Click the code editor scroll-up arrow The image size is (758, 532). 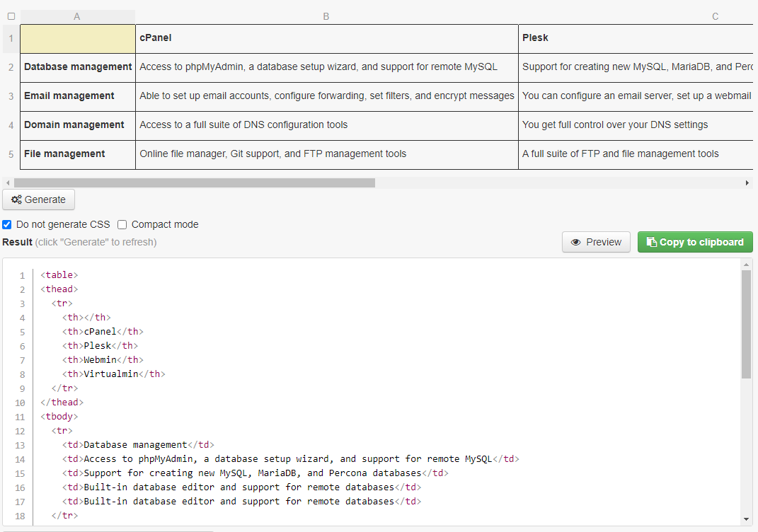point(747,265)
